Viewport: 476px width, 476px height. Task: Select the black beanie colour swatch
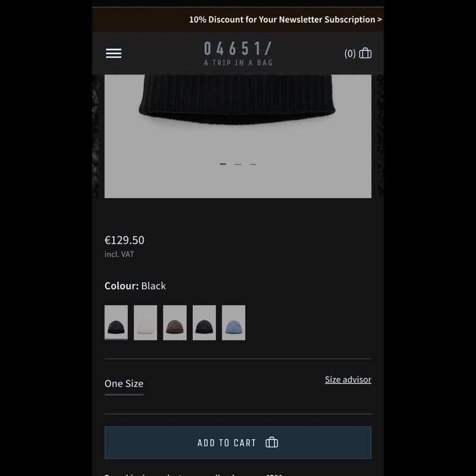[x=116, y=322]
